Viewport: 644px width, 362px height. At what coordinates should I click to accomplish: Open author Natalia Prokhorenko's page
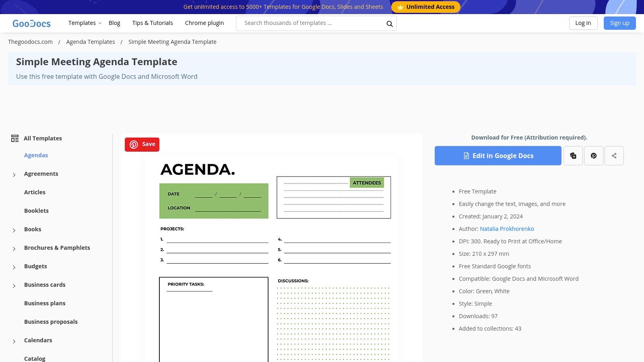[x=507, y=229]
